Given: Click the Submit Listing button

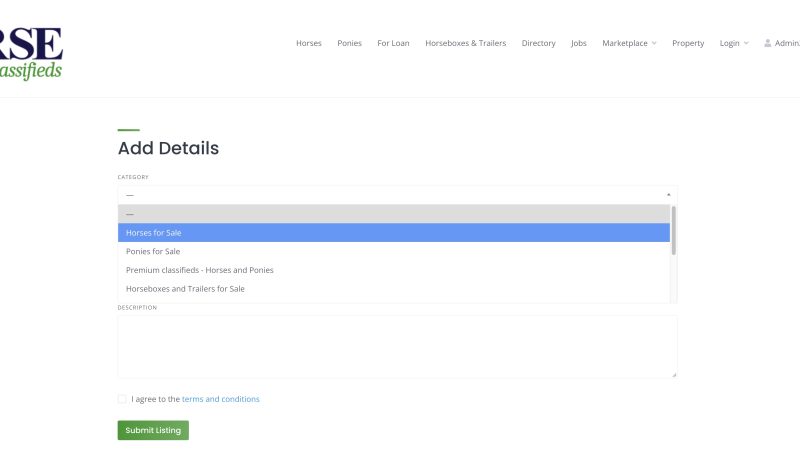Looking at the screenshot, I should (153, 430).
